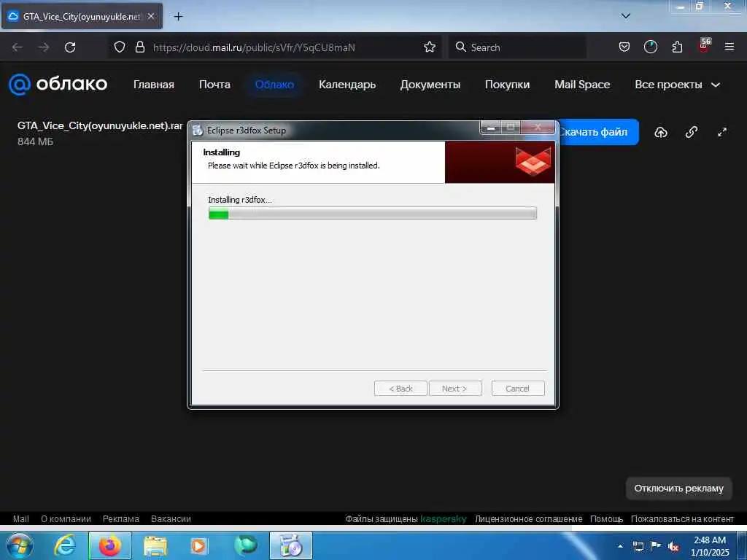This screenshot has width=747, height=560.
Task: Select the installer setup taskbar icon
Action: pyautogui.click(x=291, y=545)
